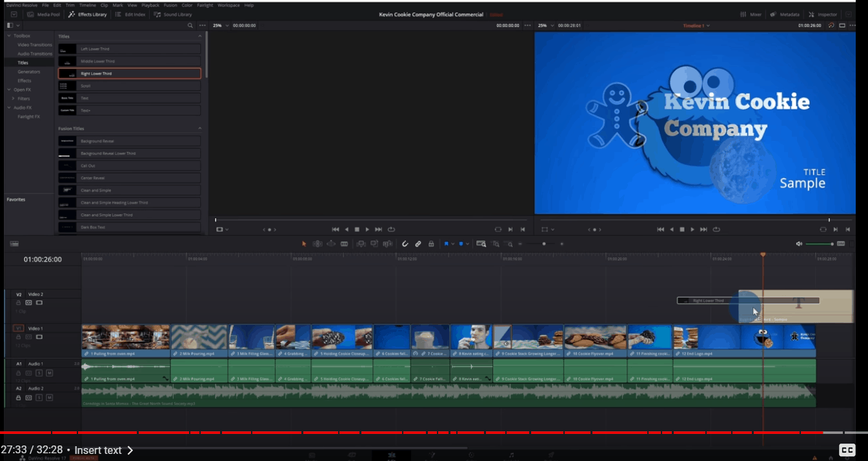Image resolution: width=868 pixels, height=461 pixels.
Task: Expand the Filters tree item
Action: click(x=14, y=99)
